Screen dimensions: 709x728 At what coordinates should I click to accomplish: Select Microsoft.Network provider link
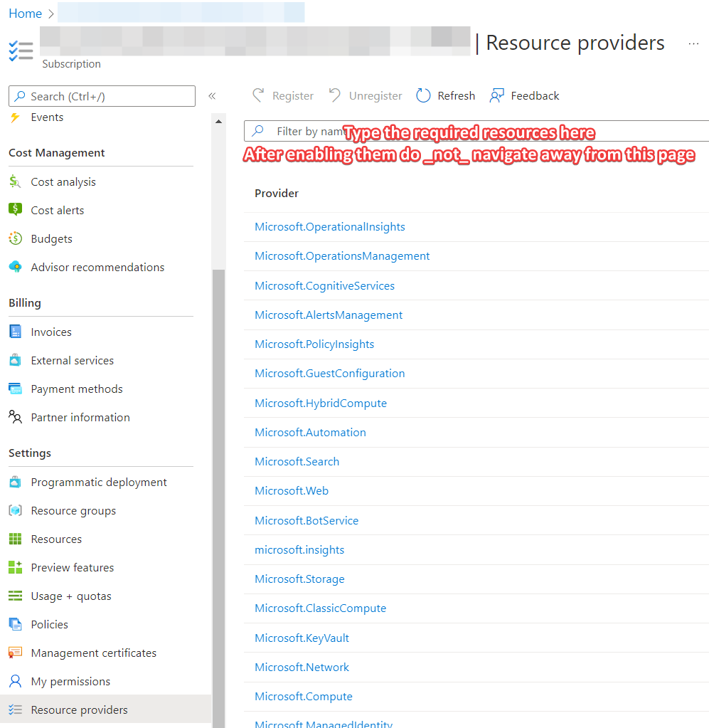click(x=302, y=668)
